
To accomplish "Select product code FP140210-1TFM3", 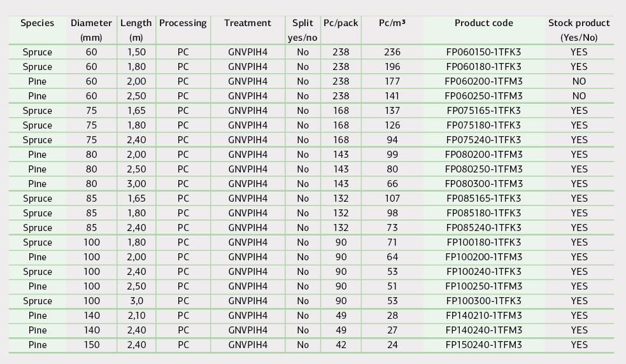I will coord(483,316).
